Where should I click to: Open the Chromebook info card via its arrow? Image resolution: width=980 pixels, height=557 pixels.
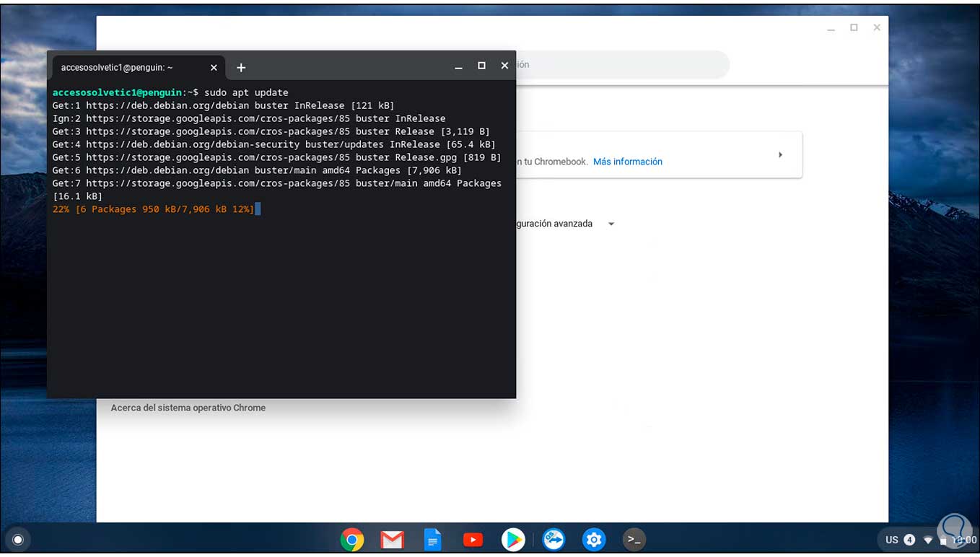pos(780,154)
